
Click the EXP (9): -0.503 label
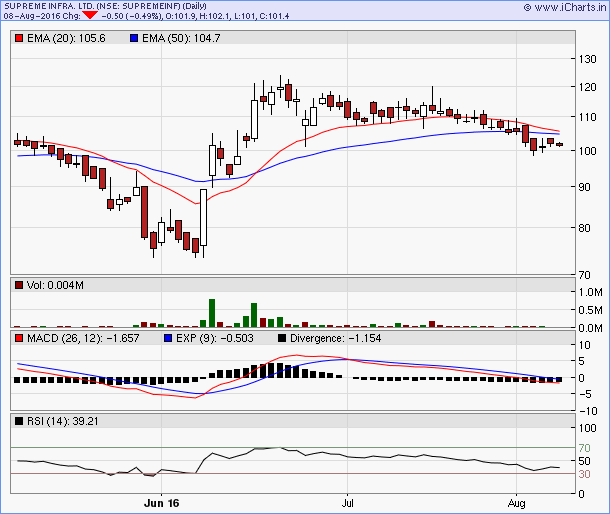[x=215, y=338]
